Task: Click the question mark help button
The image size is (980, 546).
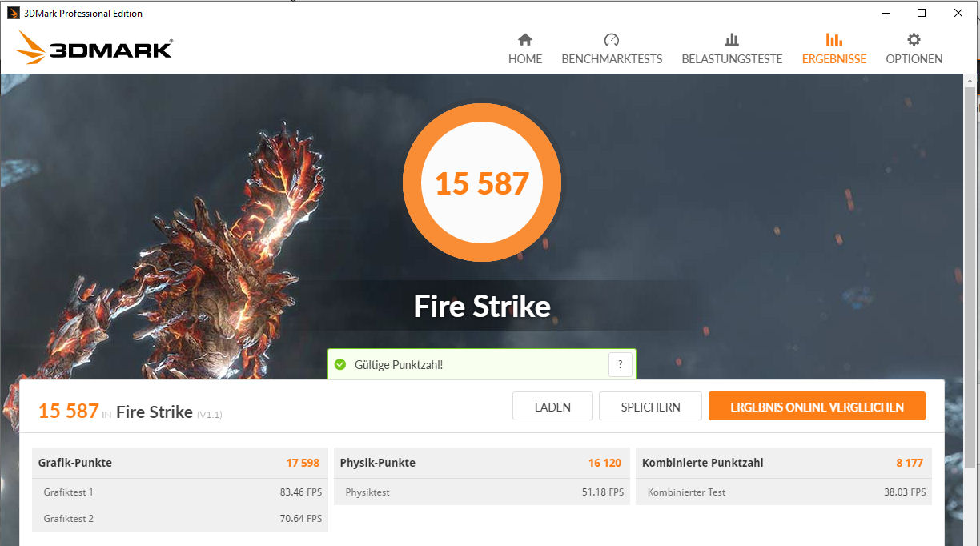Action: click(621, 365)
